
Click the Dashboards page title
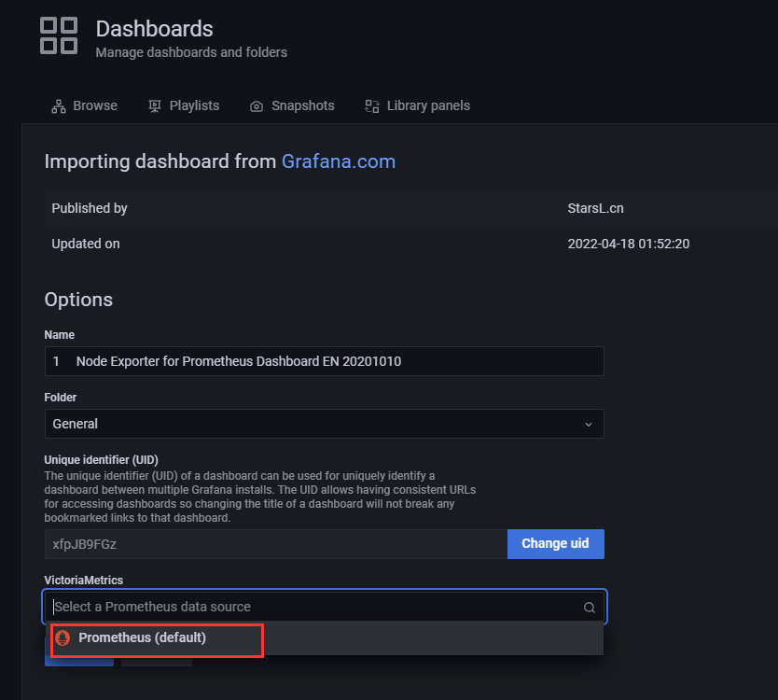[x=154, y=29]
